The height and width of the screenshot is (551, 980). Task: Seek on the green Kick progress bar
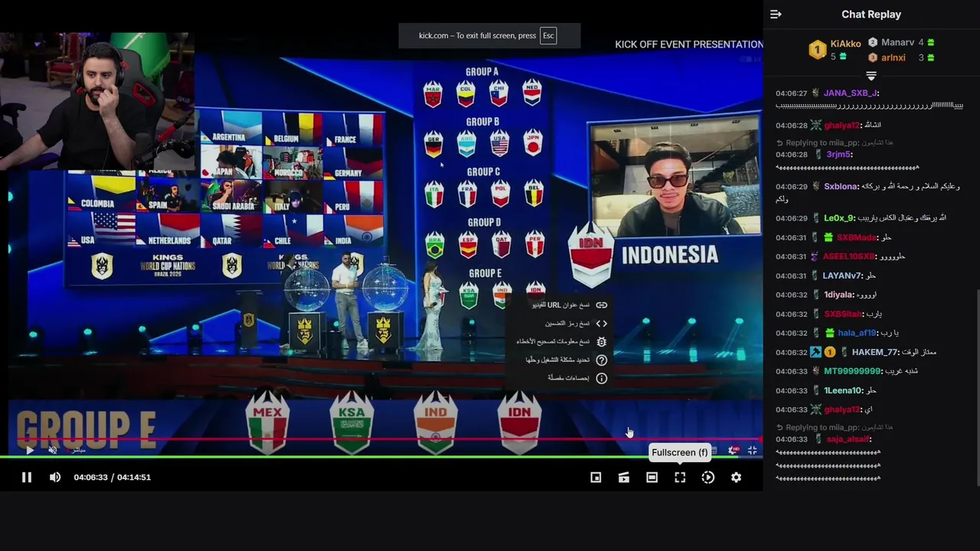(x=381, y=457)
